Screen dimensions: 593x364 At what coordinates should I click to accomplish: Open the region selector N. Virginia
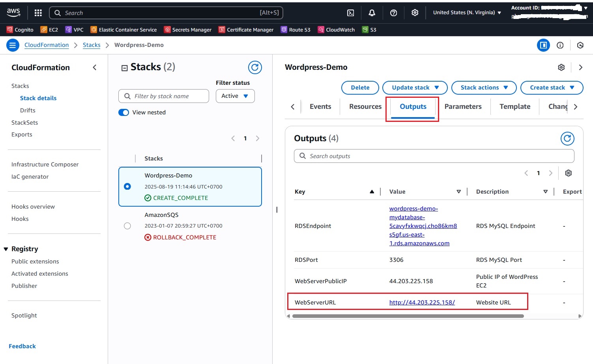pos(467,13)
